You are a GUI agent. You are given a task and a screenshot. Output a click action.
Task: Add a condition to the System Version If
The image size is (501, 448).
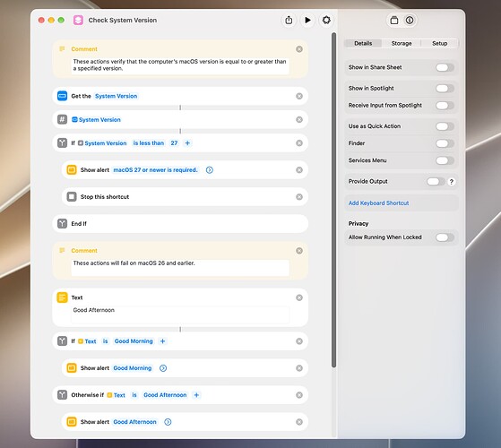point(187,143)
